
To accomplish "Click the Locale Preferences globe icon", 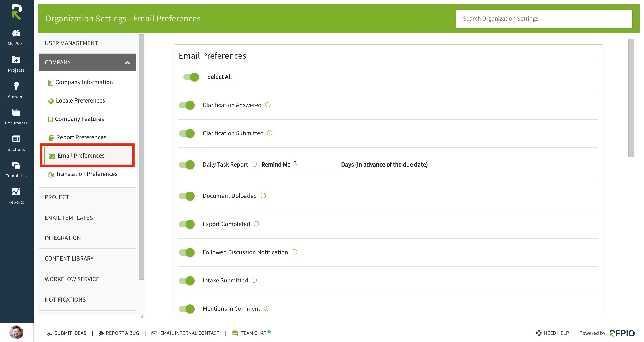I will 51,101.
